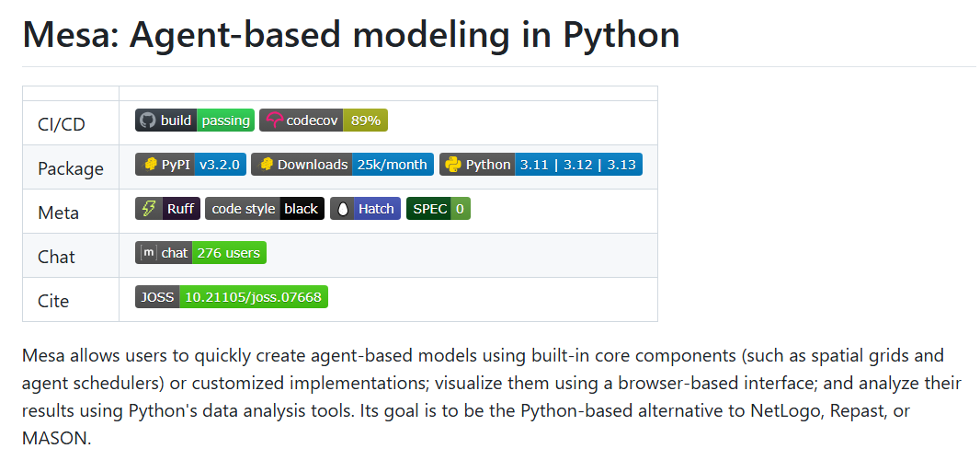Click the PyPI badge Python logo
Image resolution: width=980 pixels, height=460 pixels.
coord(150,165)
